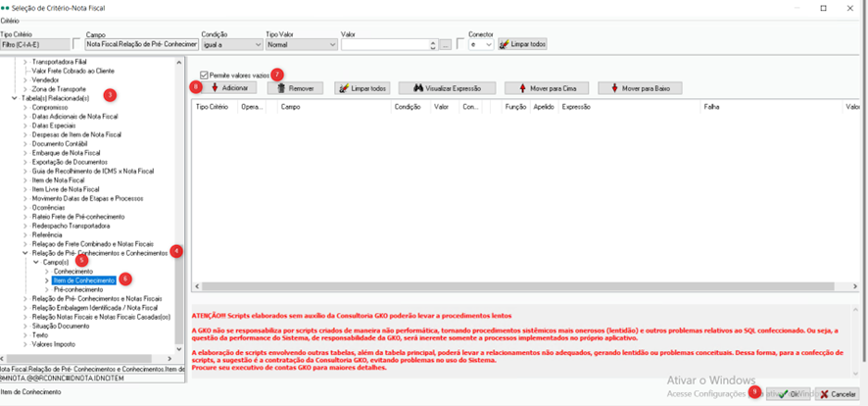Expand the Conhecimento tree node arrow
This screenshot has height=406, width=868.
pyautogui.click(x=47, y=272)
